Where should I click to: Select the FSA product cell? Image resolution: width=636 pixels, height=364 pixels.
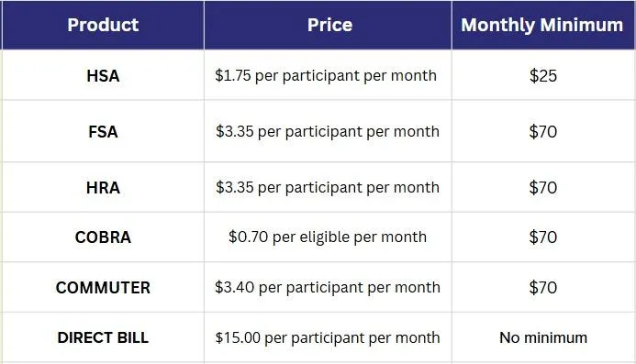pyautogui.click(x=103, y=131)
